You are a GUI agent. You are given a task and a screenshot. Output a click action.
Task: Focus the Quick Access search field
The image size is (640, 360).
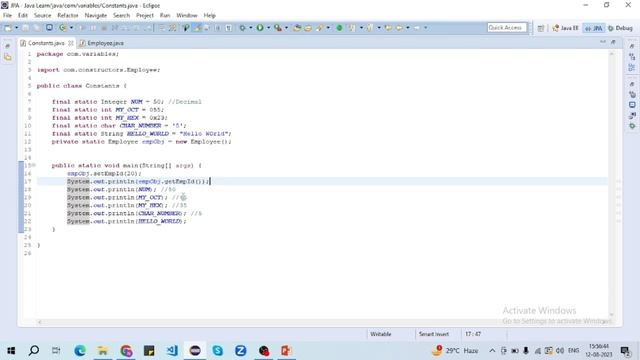click(507, 27)
